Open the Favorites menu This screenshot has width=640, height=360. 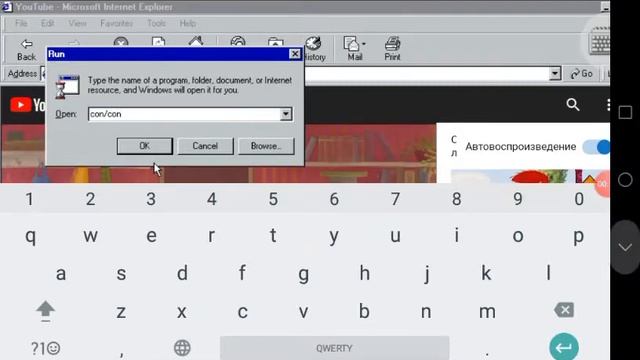click(116, 23)
